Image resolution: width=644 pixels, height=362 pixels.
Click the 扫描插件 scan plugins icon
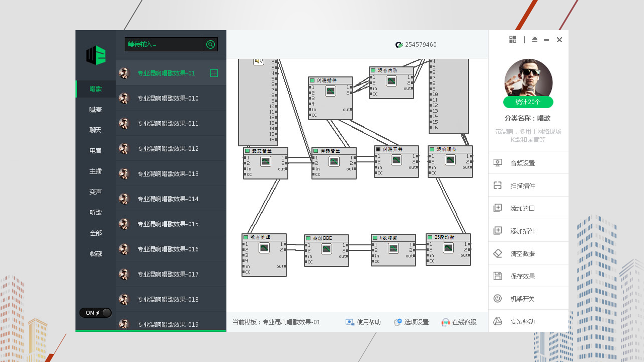point(498,185)
